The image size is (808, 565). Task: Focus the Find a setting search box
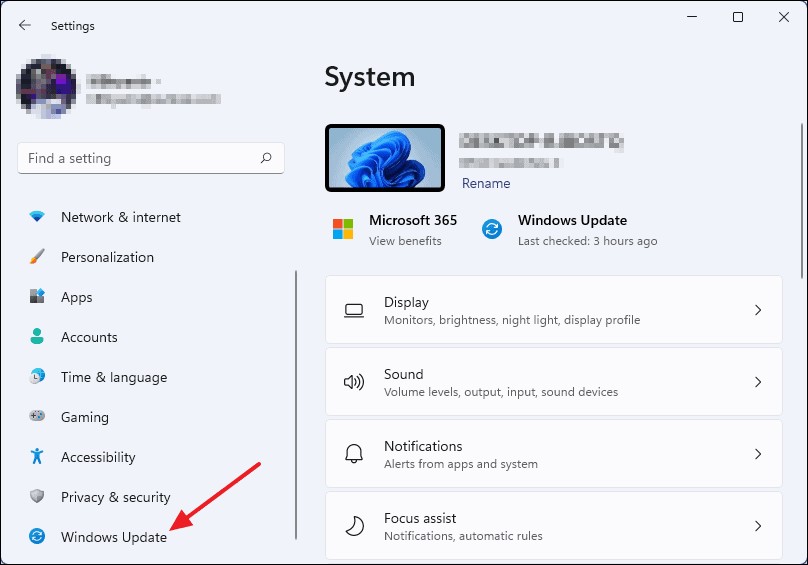coord(150,158)
